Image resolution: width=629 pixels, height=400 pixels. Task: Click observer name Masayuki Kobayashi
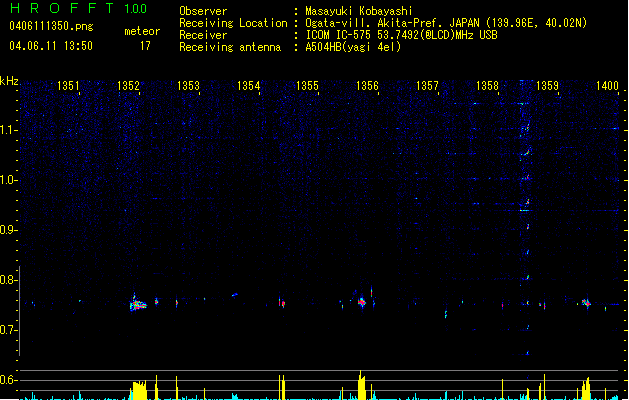click(x=359, y=11)
